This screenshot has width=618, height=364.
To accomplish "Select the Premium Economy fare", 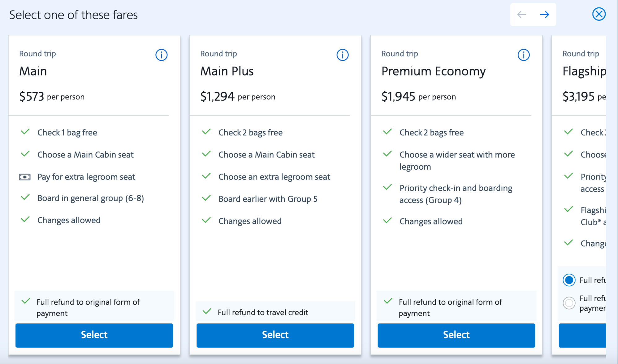I will 456,335.
